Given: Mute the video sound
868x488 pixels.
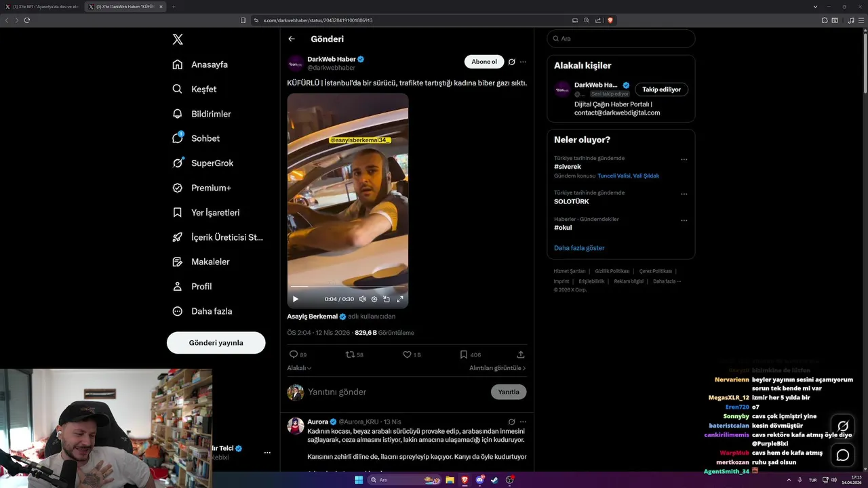Looking at the screenshot, I should click(x=363, y=299).
